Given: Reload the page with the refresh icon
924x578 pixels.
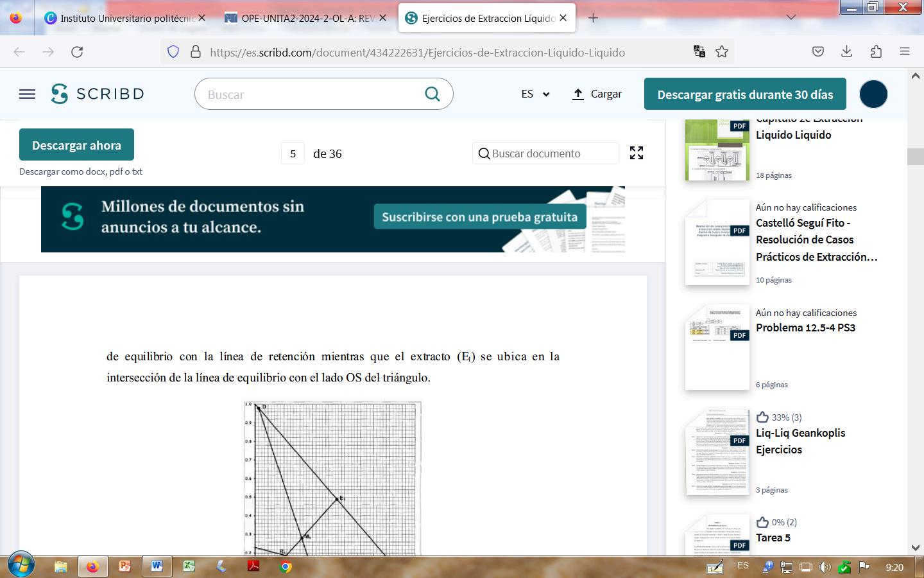Looking at the screenshot, I should (x=77, y=52).
